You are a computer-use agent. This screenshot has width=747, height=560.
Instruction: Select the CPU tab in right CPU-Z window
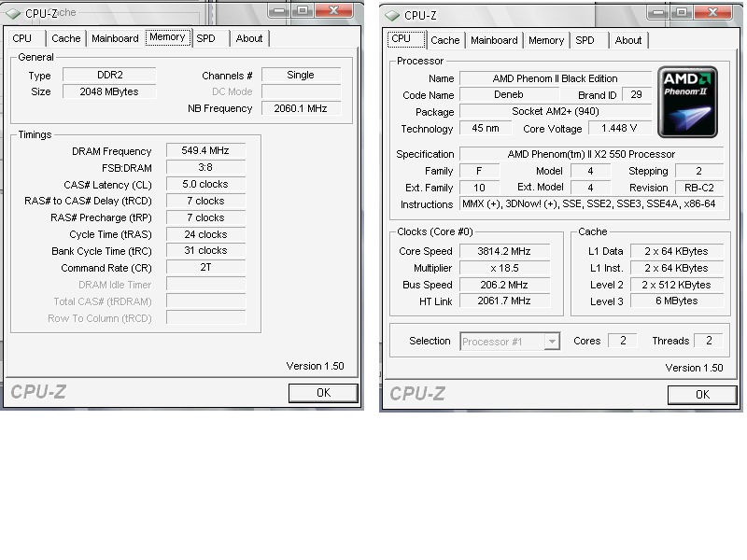pos(406,39)
